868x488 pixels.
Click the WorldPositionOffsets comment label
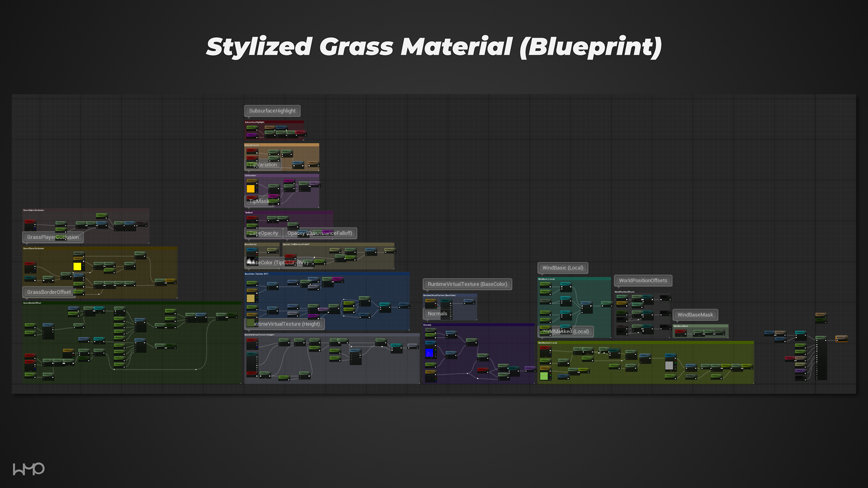(642, 281)
